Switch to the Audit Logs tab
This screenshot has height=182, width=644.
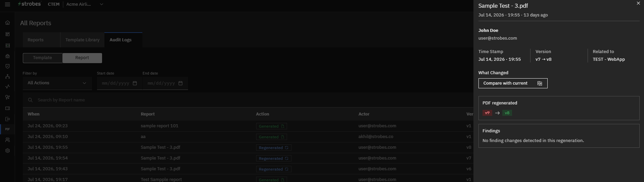(x=123, y=40)
